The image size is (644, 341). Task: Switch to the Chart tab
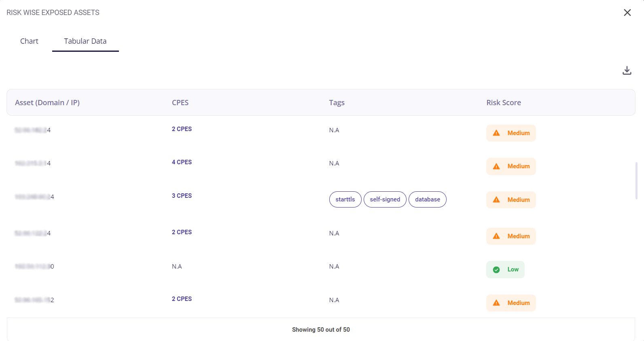pyautogui.click(x=29, y=41)
